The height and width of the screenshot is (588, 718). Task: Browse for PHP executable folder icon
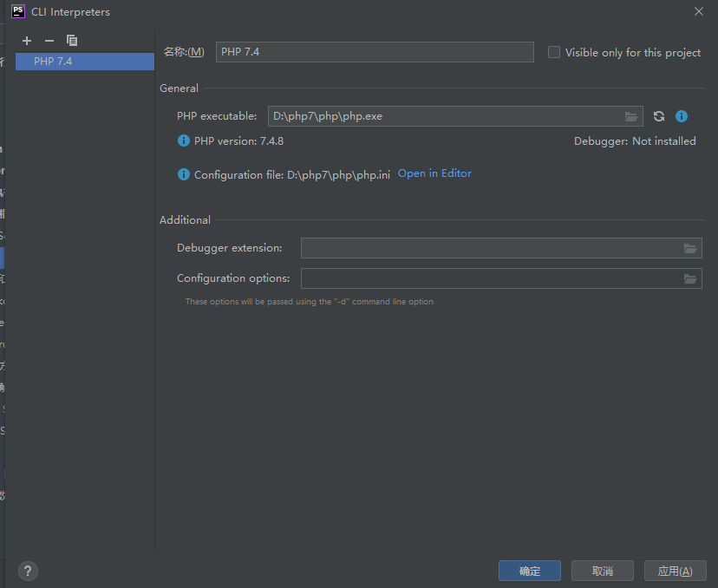pos(631,116)
